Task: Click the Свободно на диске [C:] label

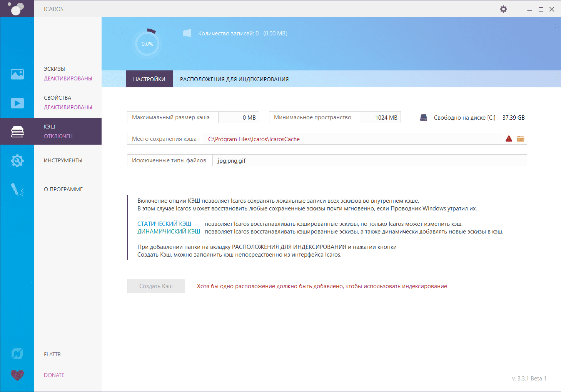Action: click(465, 118)
